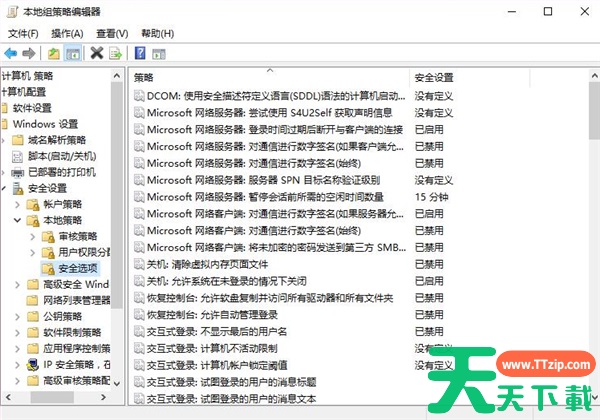The width and height of the screenshot is (600, 420).
Task: Click the Up one level folder icon
Action: coord(54,53)
